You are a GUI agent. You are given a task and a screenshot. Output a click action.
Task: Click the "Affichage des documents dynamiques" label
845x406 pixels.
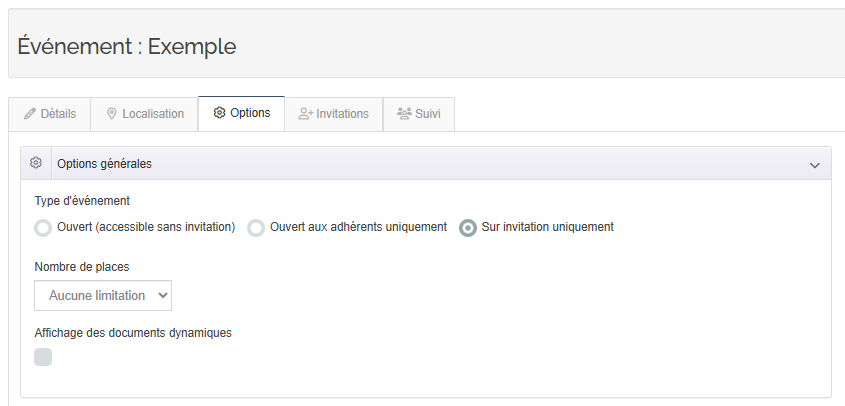coord(133,333)
